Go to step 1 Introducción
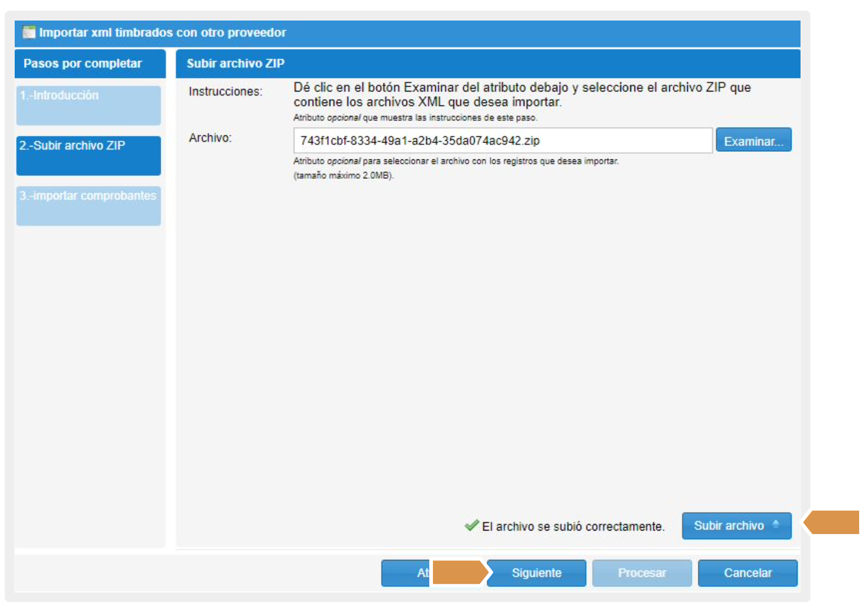 pyautogui.click(x=89, y=106)
